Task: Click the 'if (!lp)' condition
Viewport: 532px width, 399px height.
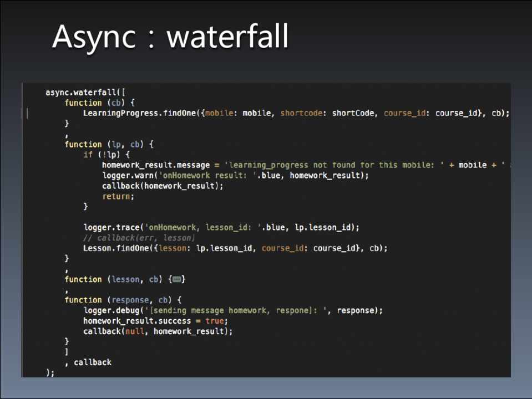Action: (107, 155)
